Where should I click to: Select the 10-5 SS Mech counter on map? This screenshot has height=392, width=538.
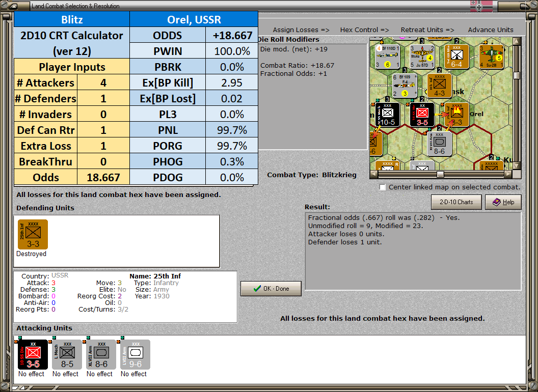pyautogui.click(x=387, y=114)
